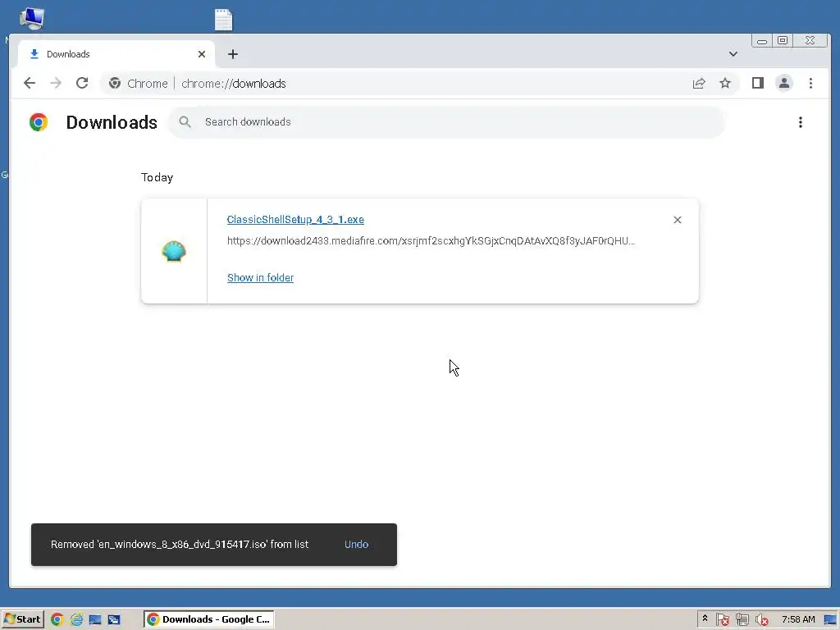
Task: Launch Chrome from the quick launch bar
Action: tap(57, 619)
